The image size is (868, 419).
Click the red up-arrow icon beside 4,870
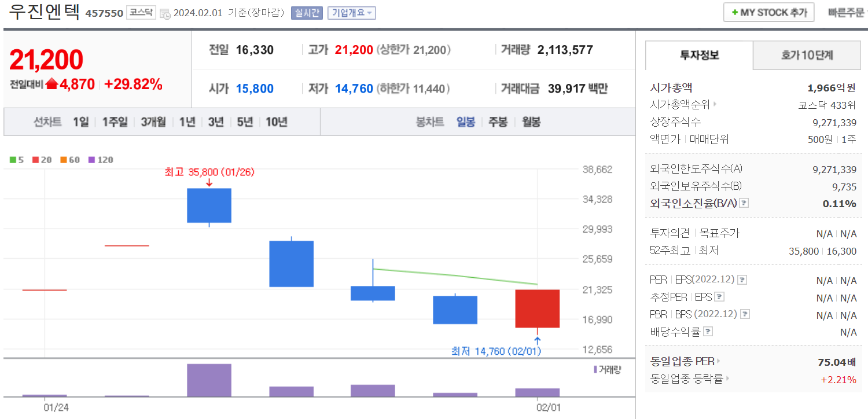point(52,84)
